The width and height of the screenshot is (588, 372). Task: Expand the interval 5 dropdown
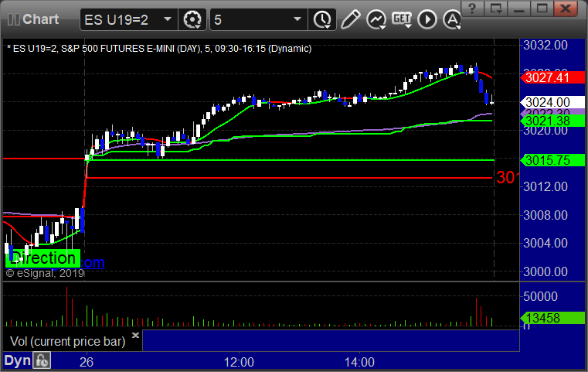coord(297,19)
